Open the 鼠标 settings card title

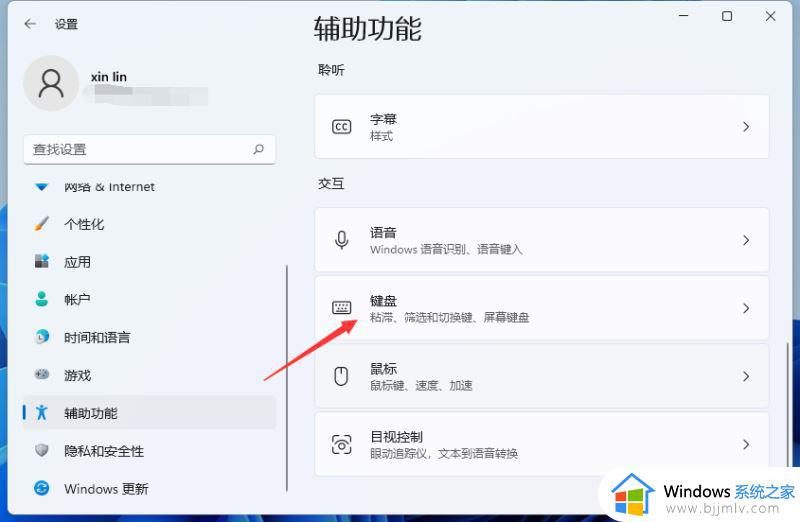click(383, 368)
